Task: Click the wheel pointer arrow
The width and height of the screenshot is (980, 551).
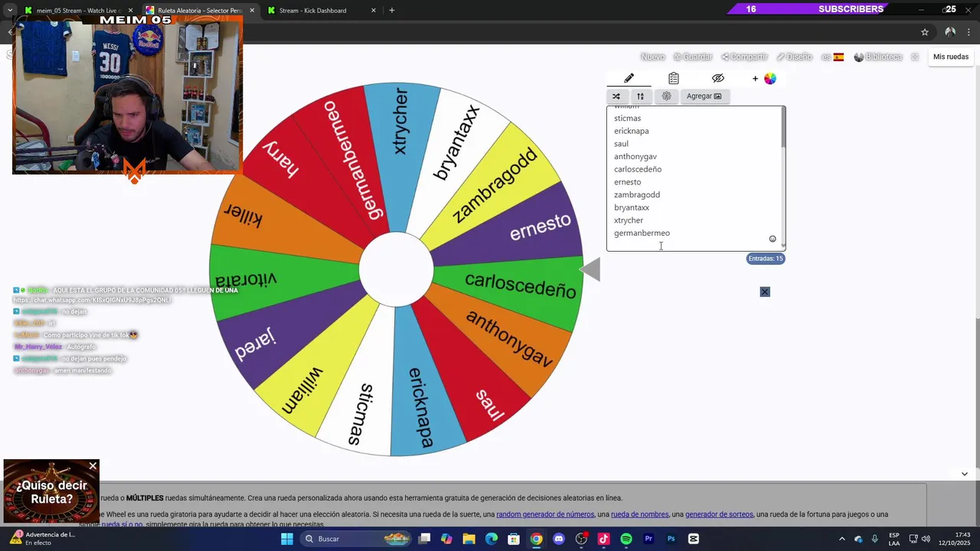Action: click(590, 269)
